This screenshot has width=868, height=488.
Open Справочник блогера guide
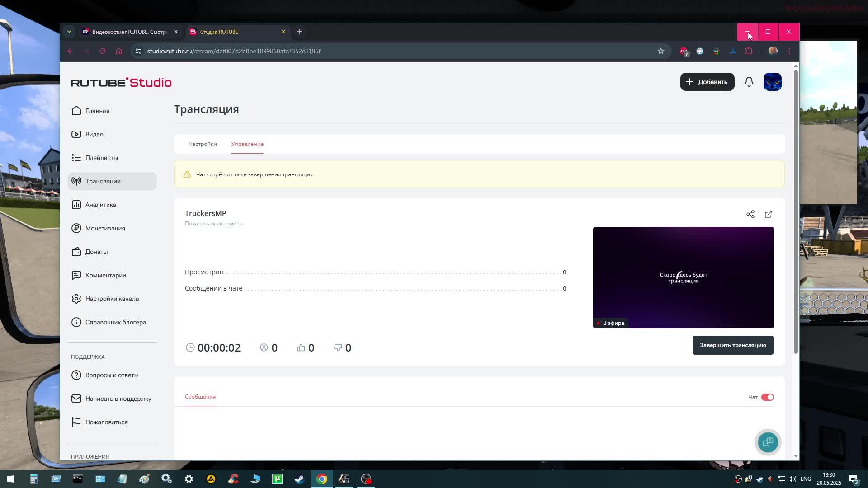click(112, 322)
